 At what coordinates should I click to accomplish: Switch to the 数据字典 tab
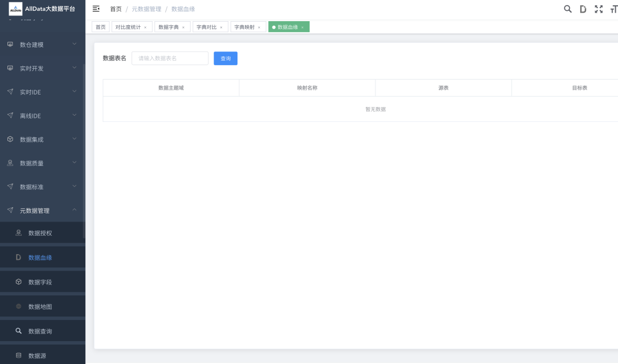[168, 27]
